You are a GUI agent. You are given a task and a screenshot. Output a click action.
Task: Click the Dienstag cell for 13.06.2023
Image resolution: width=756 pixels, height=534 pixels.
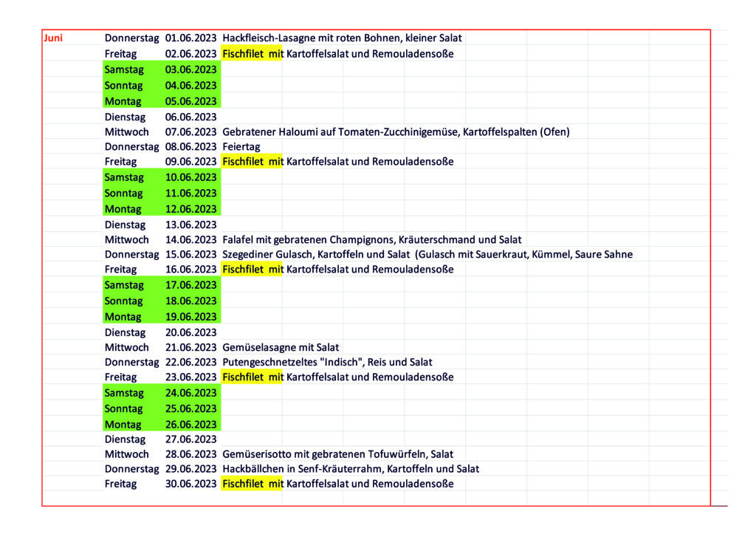tap(125, 225)
